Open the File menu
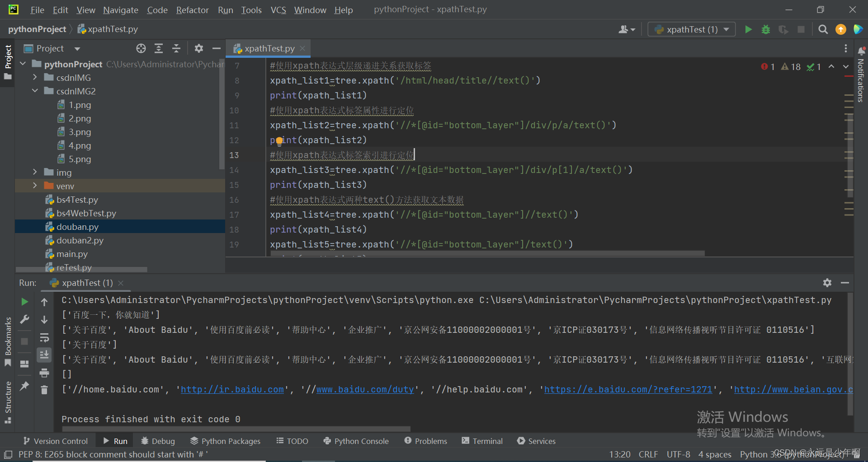Image resolution: width=868 pixels, height=462 pixels. [x=37, y=10]
